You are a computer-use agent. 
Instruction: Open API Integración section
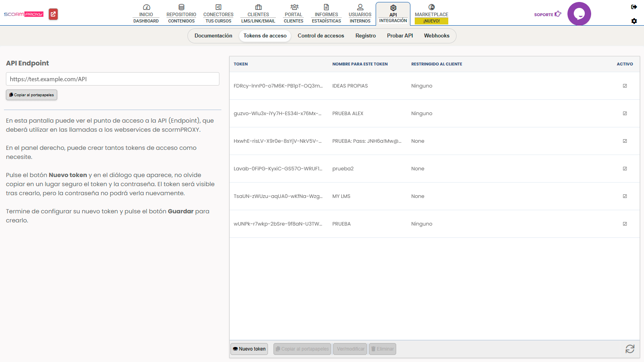(x=393, y=14)
